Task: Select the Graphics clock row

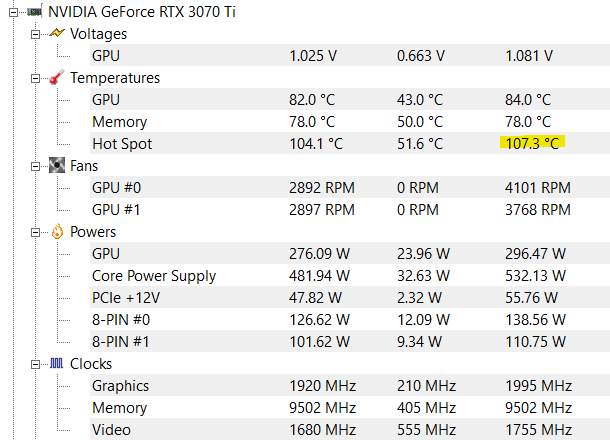Action: (x=350, y=386)
